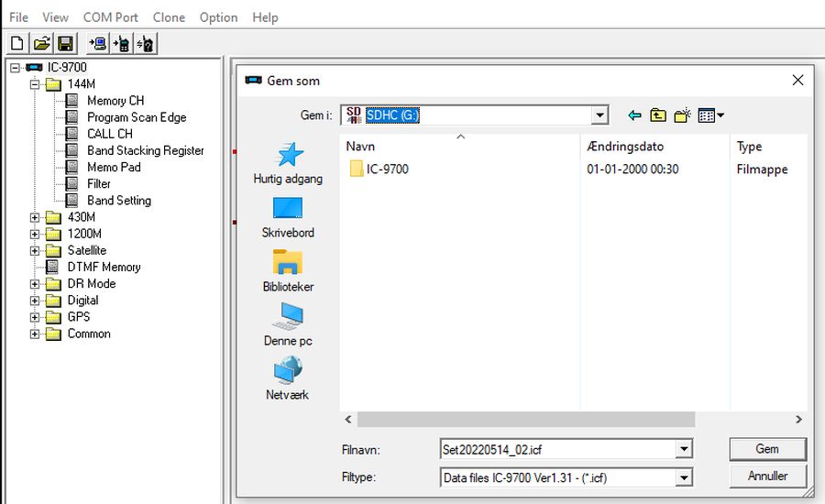This screenshot has width=825, height=504.
Task: Click the Open file toolbar icon
Action: [41, 43]
